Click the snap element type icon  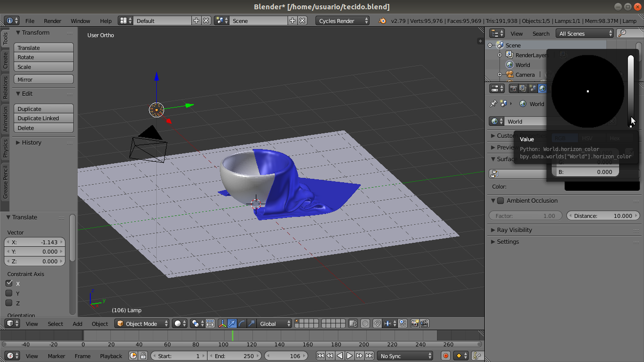pos(390,323)
